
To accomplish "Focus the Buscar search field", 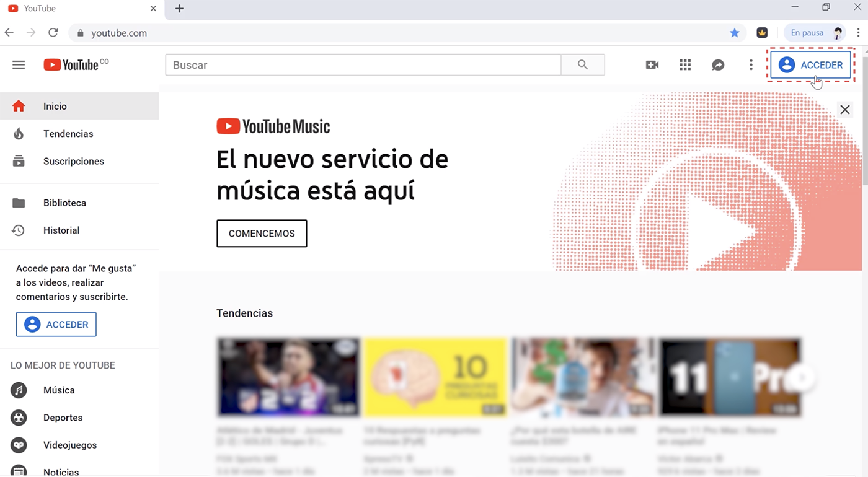I will coord(363,64).
